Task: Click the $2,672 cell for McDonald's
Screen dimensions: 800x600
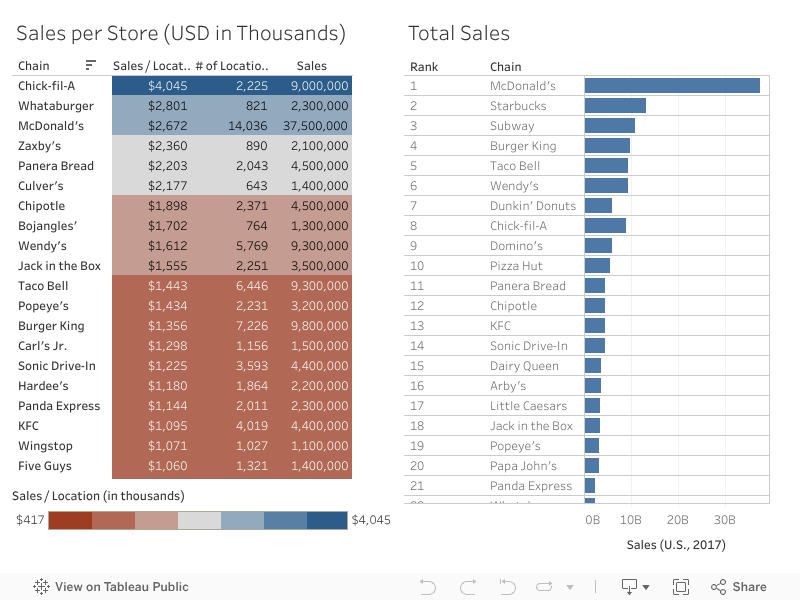Action: [x=167, y=126]
